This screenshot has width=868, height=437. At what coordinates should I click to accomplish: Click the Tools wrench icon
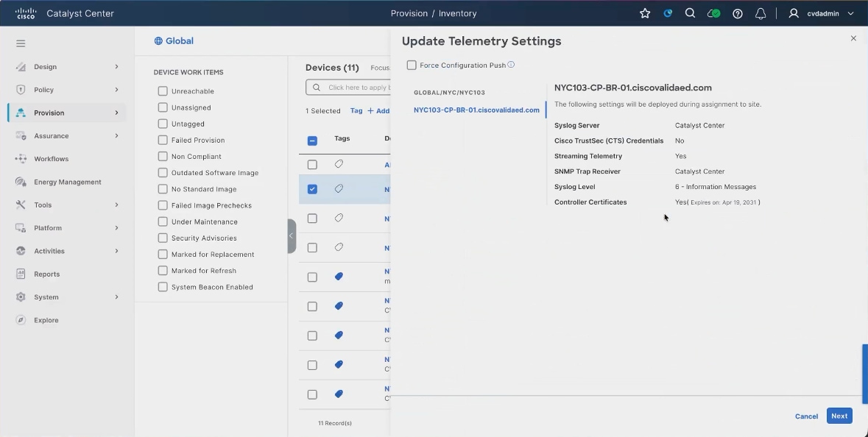(21, 205)
